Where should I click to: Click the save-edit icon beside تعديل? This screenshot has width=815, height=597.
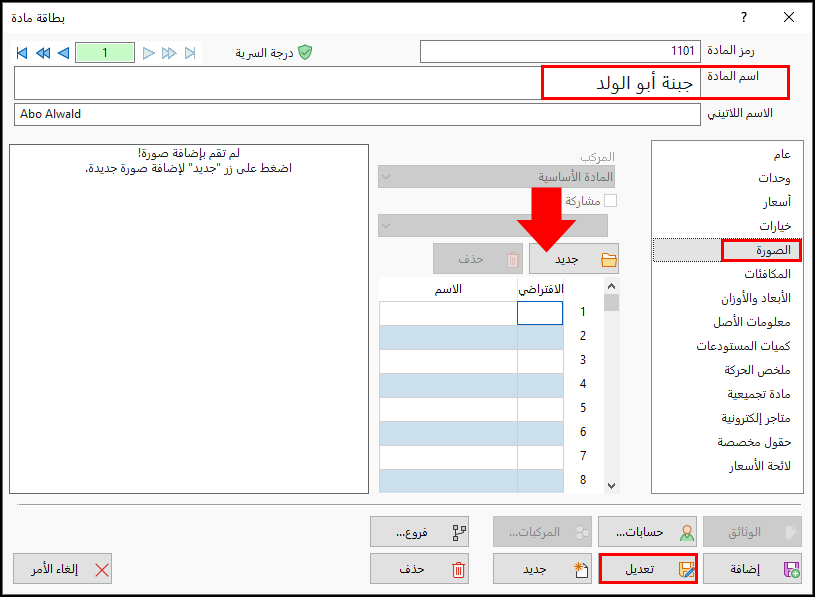[687, 569]
